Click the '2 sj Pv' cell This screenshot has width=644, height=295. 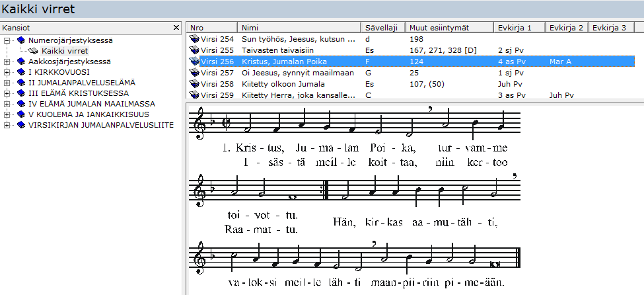click(x=511, y=50)
